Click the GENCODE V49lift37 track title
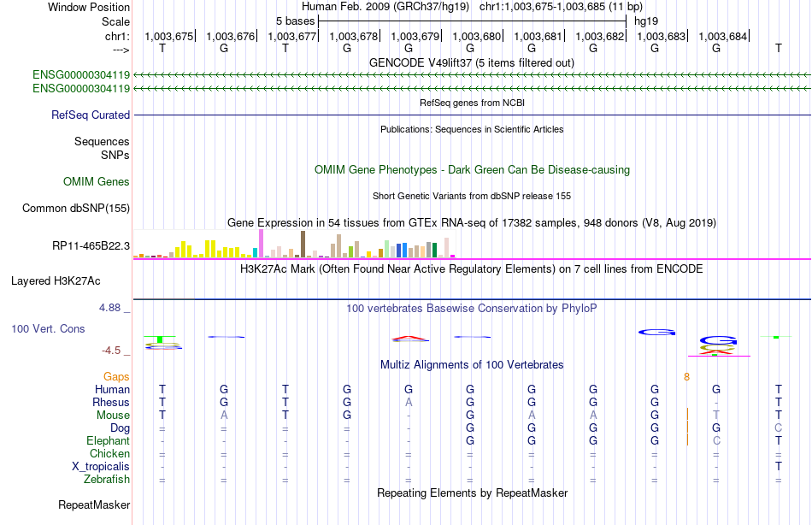Image resolution: width=812 pixels, height=525 pixels. [472, 62]
